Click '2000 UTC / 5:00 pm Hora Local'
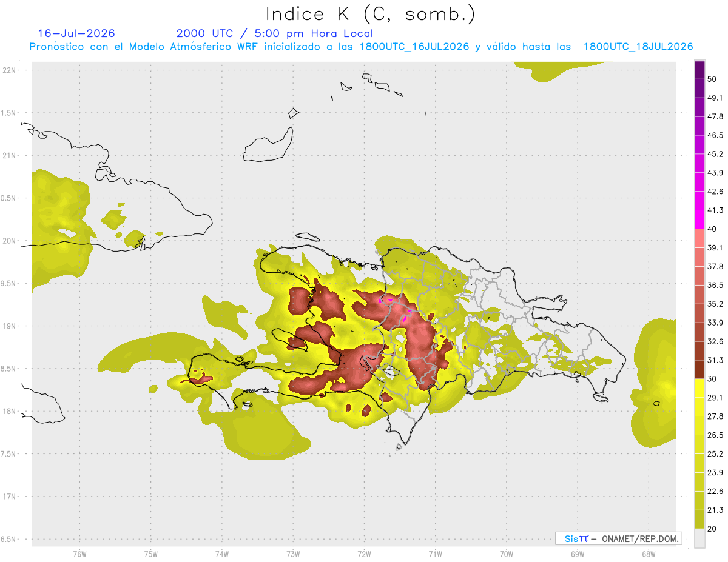 [275, 33]
